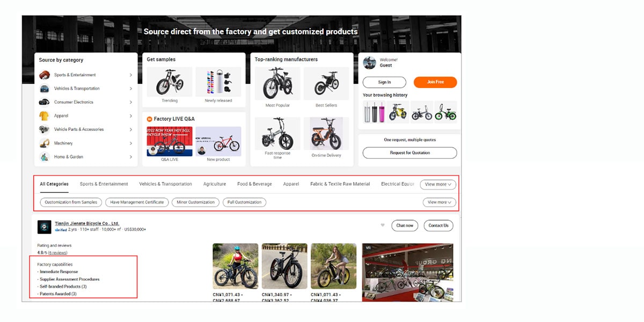
Task: Open the black fat-tire bike product photo
Action: click(x=284, y=266)
